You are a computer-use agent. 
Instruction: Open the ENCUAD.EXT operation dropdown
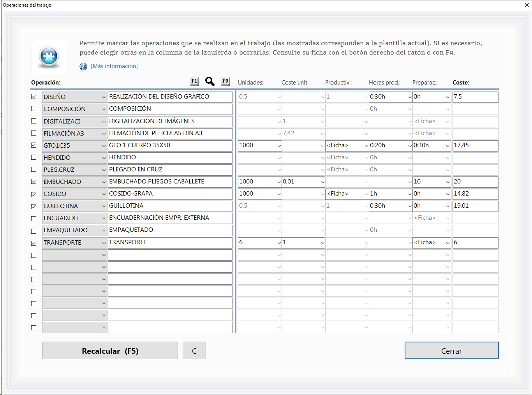(104, 218)
